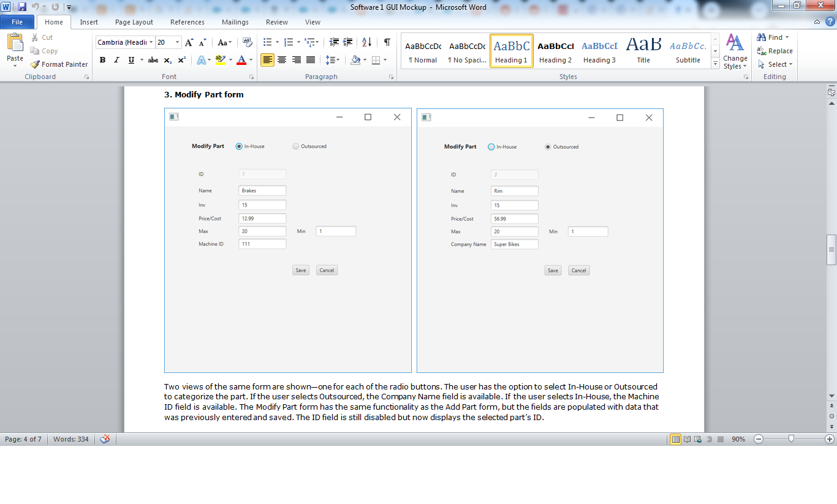Switch to the Review ribbon tab

276,21
